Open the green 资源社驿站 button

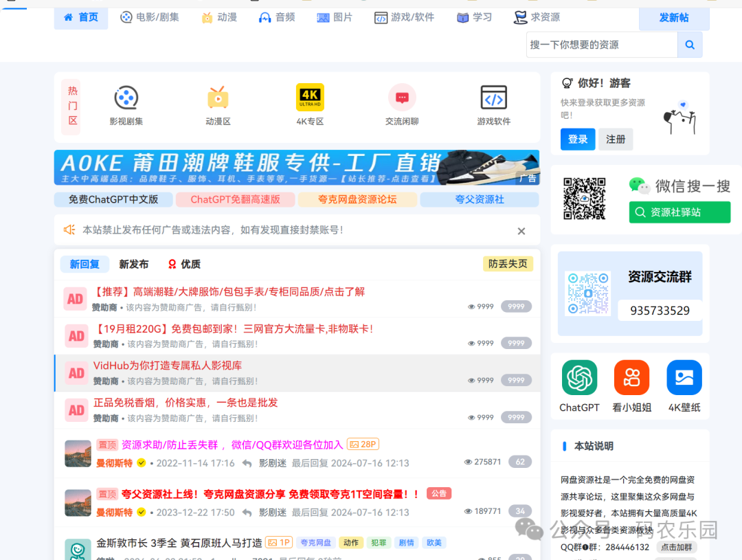pyautogui.click(x=679, y=212)
